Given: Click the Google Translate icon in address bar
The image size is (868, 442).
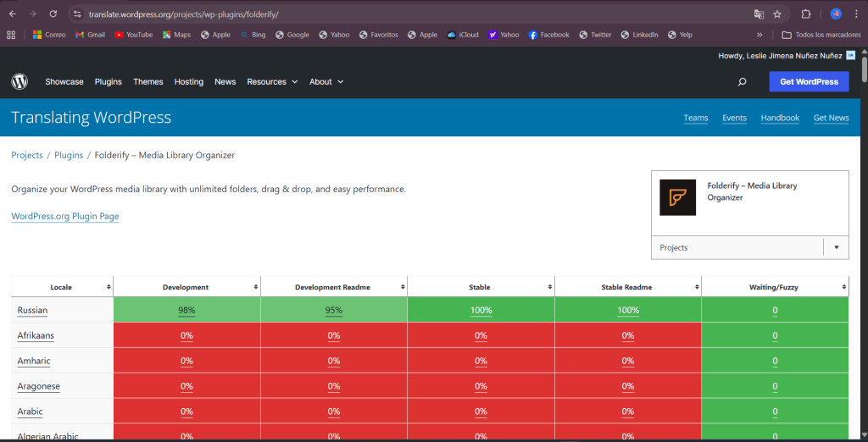Looking at the screenshot, I should (759, 14).
